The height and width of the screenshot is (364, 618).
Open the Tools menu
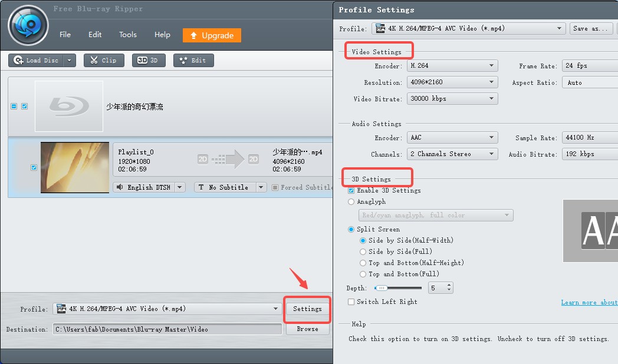128,34
